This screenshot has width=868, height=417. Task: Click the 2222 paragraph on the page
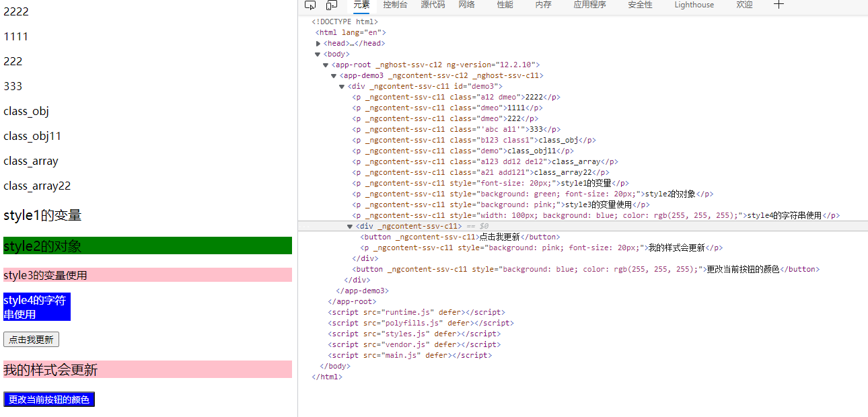(x=16, y=11)
